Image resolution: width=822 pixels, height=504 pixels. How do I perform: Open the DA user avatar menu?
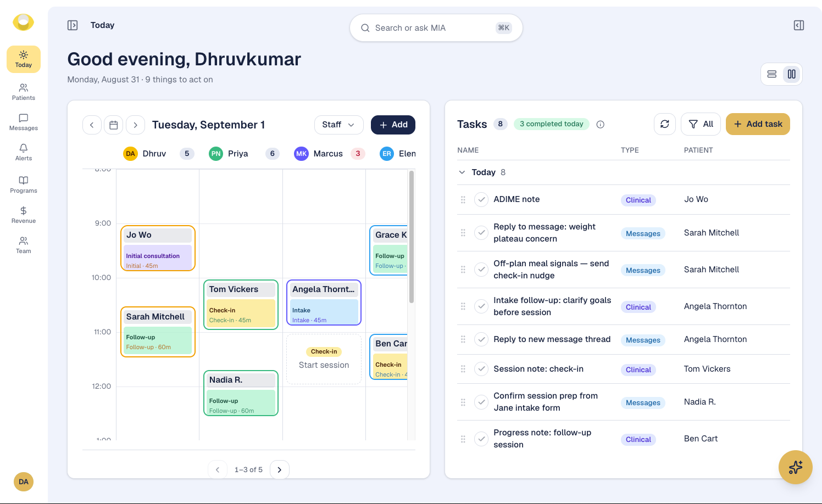pos(24,481)
